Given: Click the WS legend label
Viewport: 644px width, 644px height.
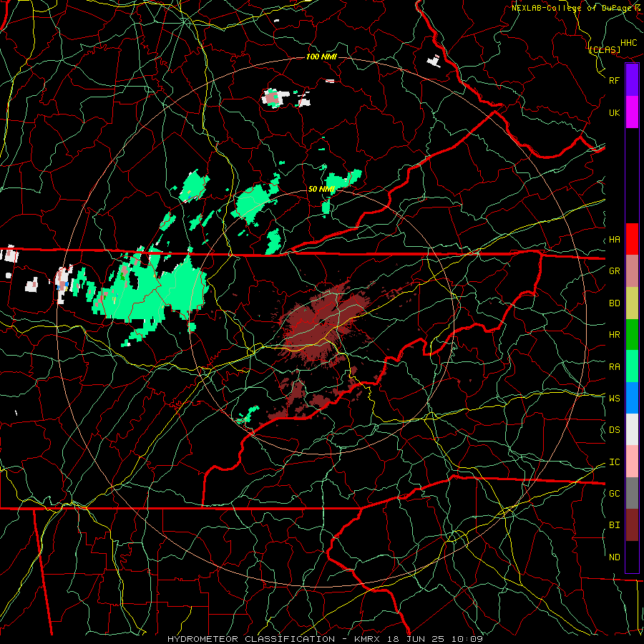Looking at the screenshot, I should tap(615, 399).
